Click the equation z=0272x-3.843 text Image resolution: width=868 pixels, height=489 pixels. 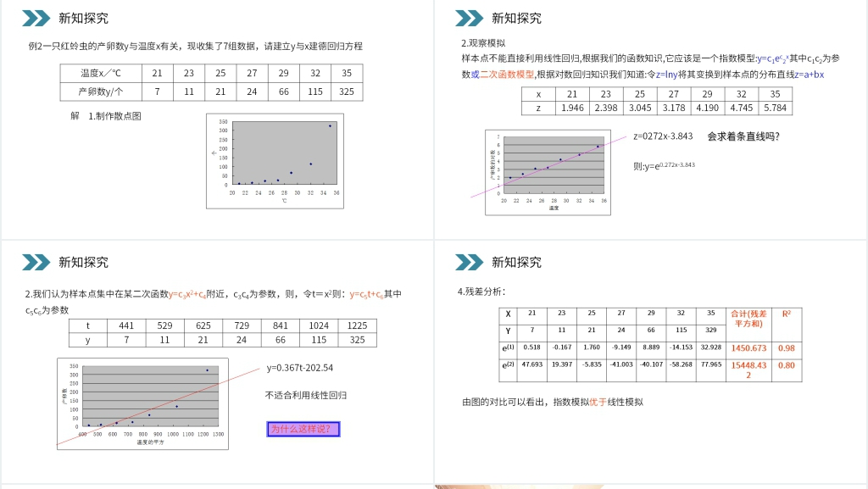click(x=663, y=136)
